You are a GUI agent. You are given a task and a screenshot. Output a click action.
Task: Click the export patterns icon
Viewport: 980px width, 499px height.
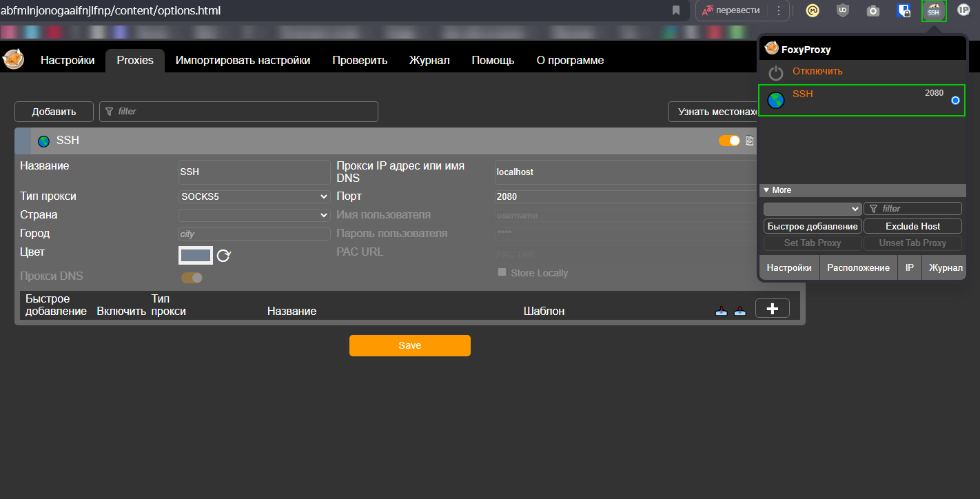coord(740,311)
